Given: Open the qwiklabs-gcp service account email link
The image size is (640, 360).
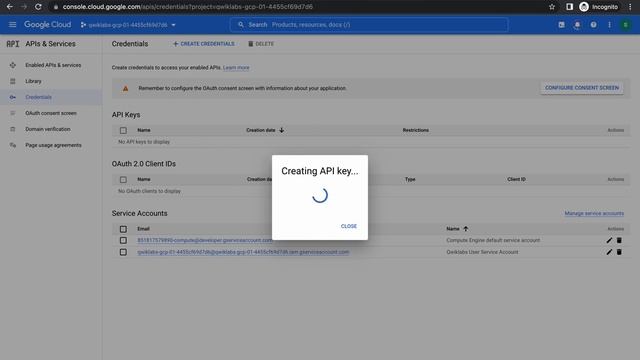Looking at the screenshot, I should (x=243, y=252).
